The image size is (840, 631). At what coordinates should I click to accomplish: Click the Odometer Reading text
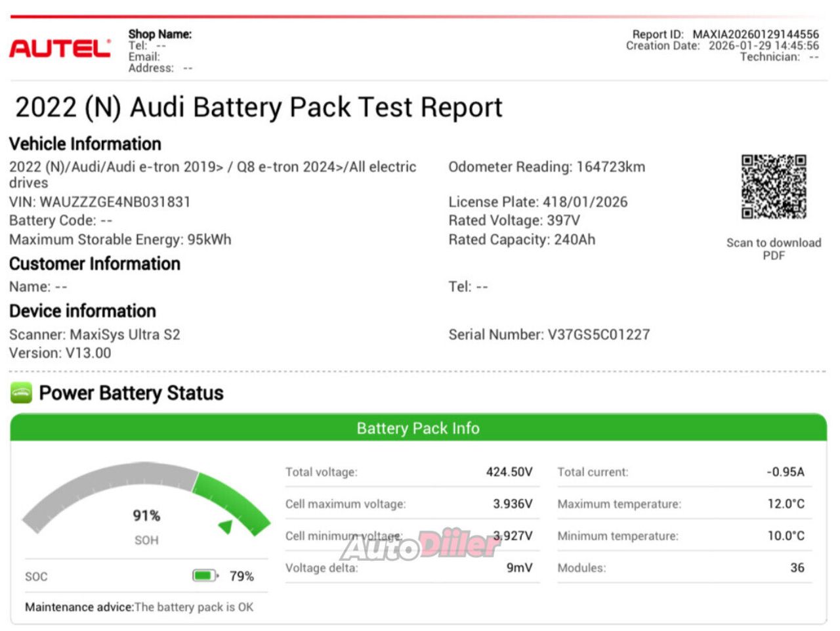coord(546,167)
